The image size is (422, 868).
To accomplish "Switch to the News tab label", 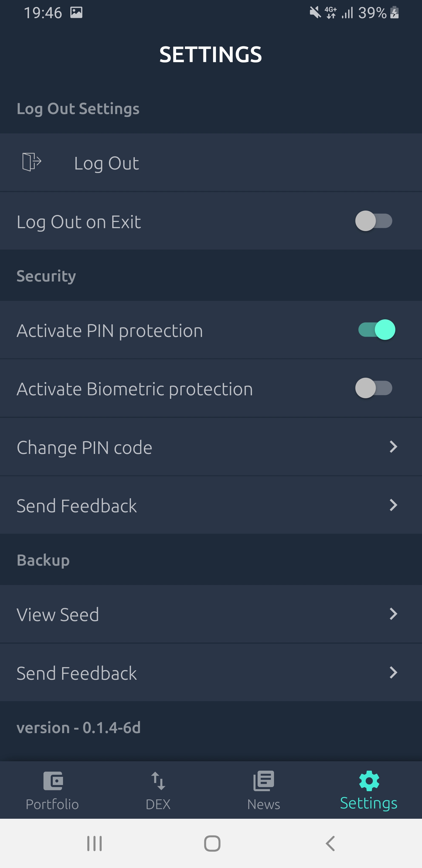I will [264, 804].
